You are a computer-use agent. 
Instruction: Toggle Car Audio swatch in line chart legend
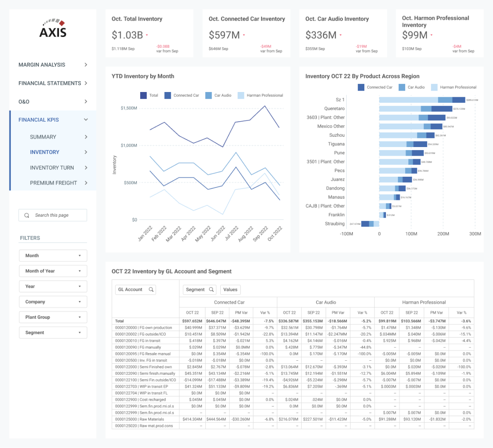209,95
